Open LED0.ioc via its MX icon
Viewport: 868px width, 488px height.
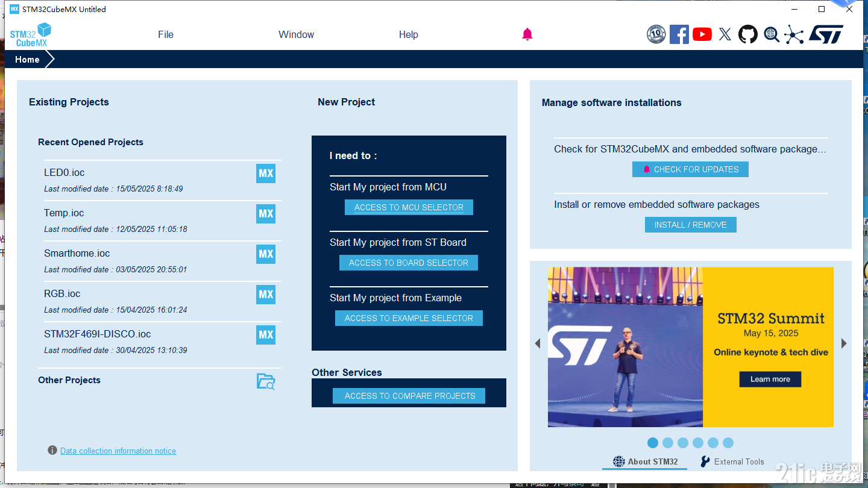[x=266, y=174]
